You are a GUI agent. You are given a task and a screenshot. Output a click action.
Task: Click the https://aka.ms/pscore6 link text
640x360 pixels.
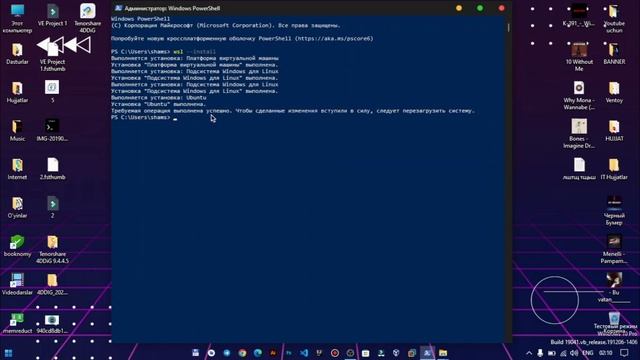(x=334, y=39)
